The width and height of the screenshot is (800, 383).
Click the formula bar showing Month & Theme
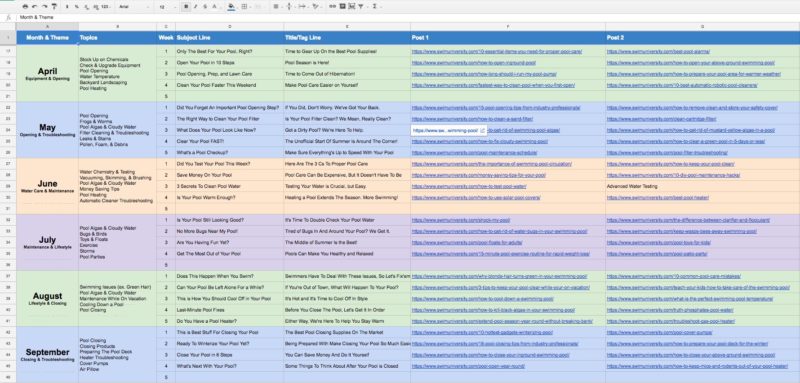coord(407,17)
